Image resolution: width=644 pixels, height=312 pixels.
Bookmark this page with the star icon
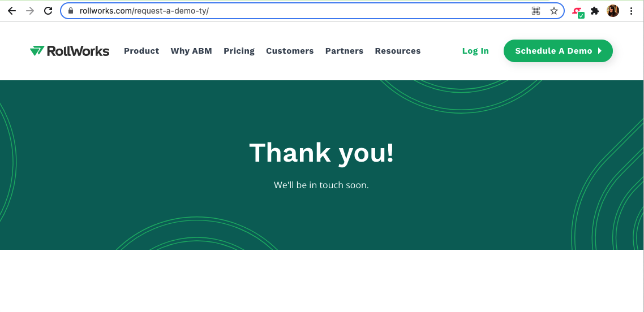554,11
